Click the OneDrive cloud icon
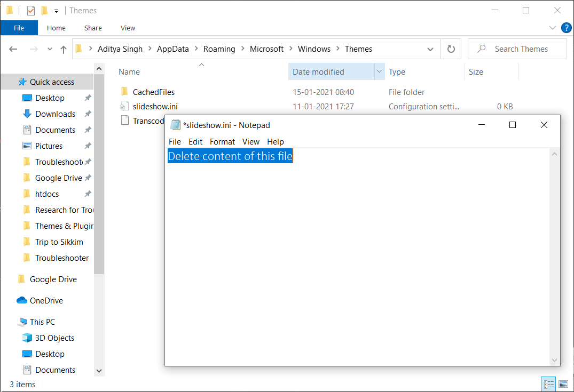 (22, 301)
